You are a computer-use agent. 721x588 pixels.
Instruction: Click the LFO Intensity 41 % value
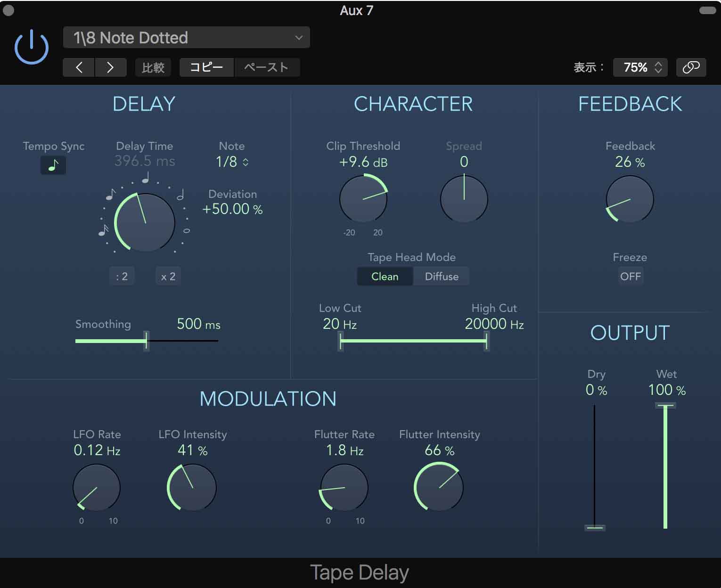(x=192, y=450)
